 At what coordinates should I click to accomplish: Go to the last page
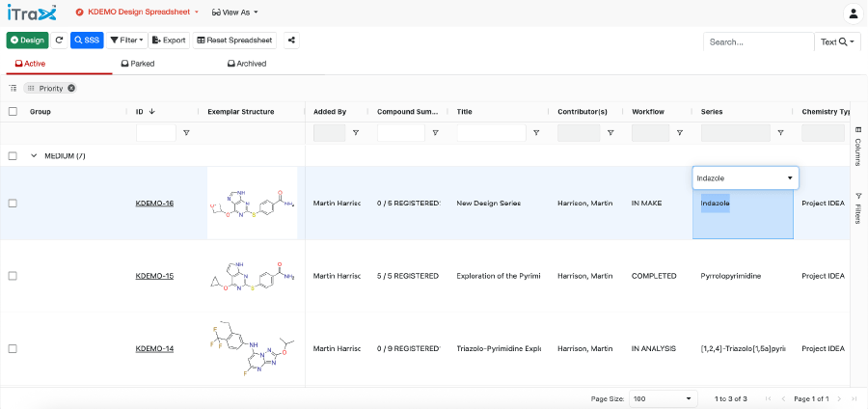click(854, 398)
